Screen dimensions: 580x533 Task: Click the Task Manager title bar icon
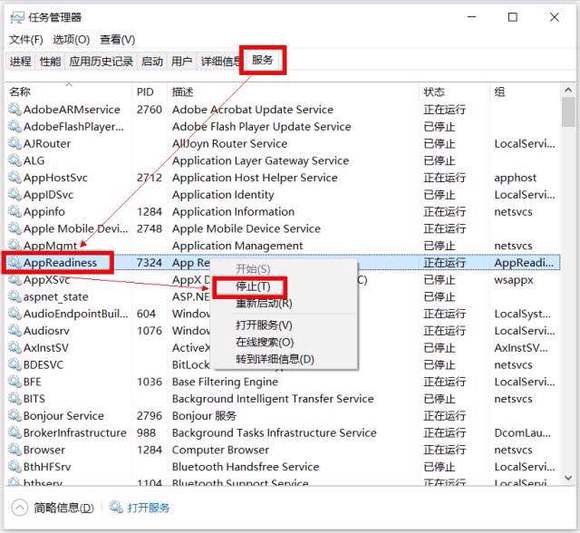[x=17, y=17]
